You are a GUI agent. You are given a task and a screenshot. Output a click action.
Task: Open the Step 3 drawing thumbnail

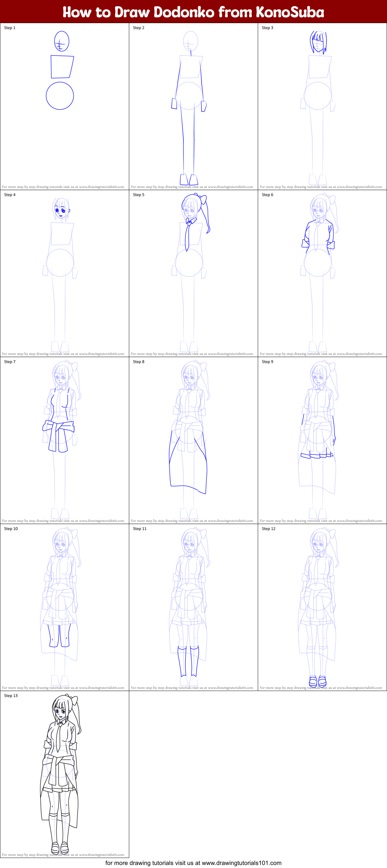click(322, 106)
